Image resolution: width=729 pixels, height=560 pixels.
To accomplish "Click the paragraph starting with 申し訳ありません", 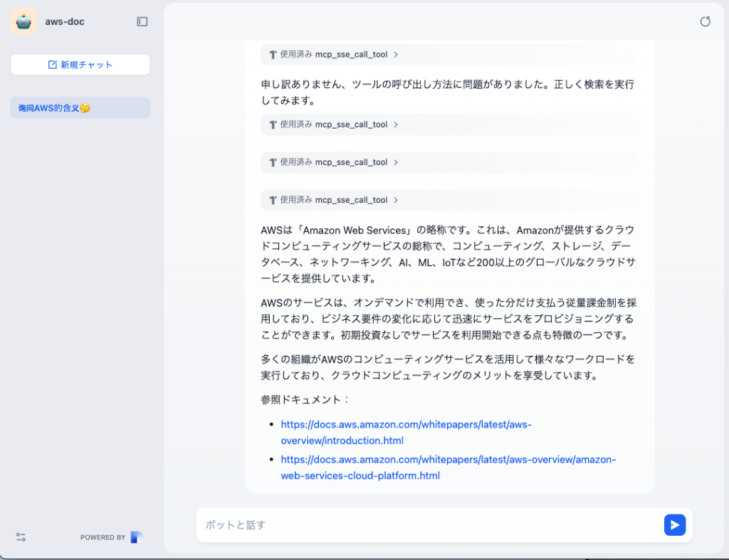I will [448, 92].
